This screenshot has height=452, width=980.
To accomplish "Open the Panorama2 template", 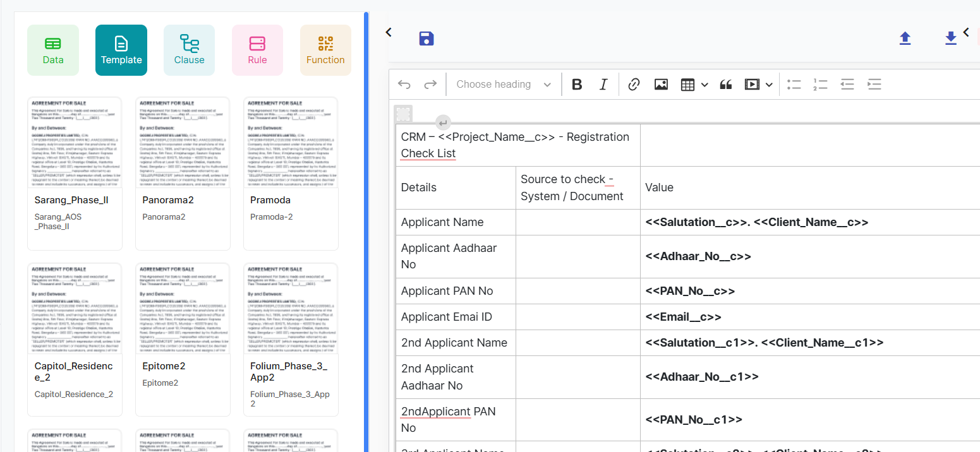I will point(183,174).
